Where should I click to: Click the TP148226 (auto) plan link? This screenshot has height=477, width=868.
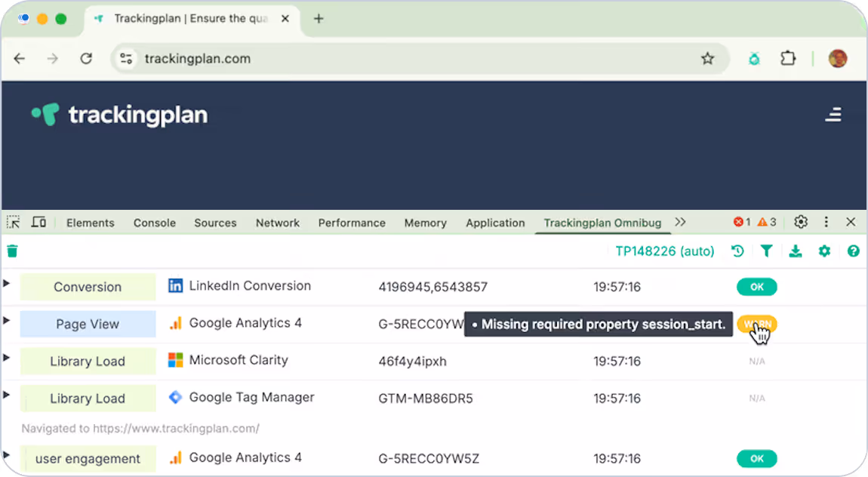tap(665, 251)
